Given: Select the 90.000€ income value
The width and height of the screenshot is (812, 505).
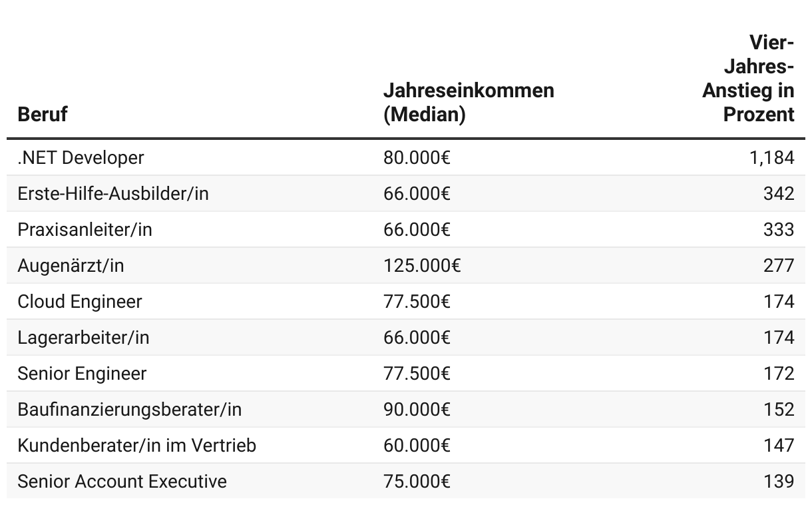Looking at the screenshot, I should [417, 409].
